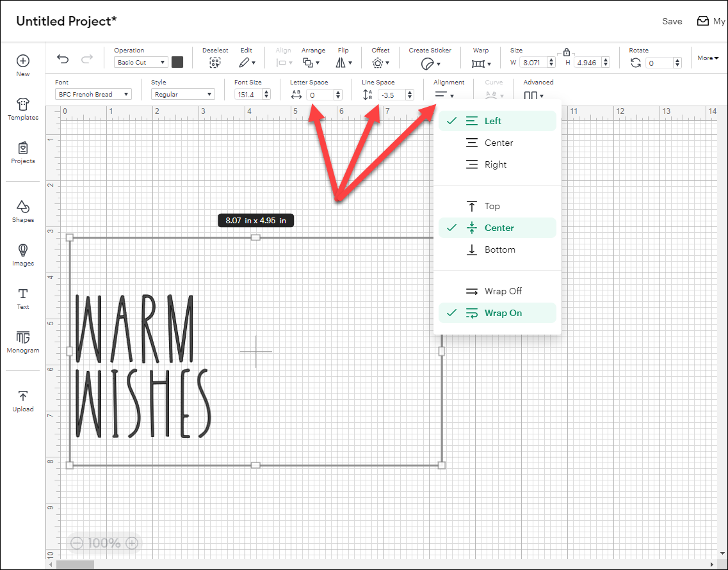Toggle the size aspect ratio lock
The image size is (728, 570).
point(566,52)
